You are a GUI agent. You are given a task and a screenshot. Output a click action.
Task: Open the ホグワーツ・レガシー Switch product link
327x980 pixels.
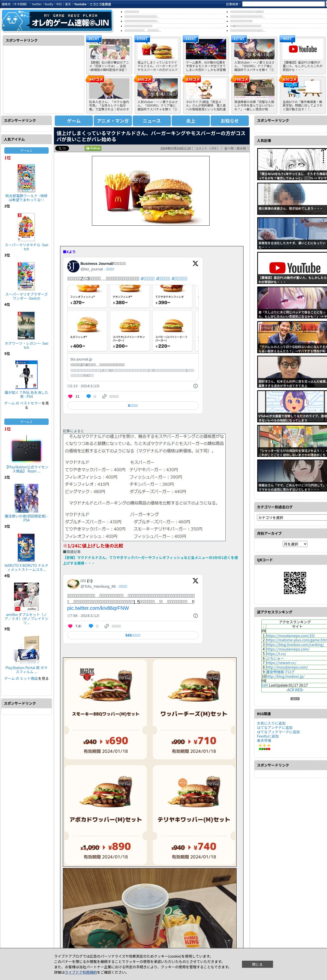(26, 345)
